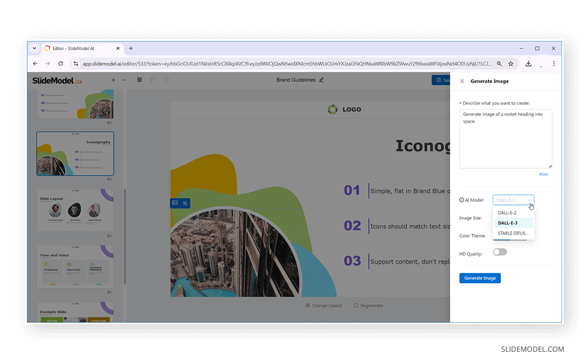Image resolution: width=588 pixels, height=364 pixels.
Task: Toggle the HD Quality switch
Action: (500, 252)
